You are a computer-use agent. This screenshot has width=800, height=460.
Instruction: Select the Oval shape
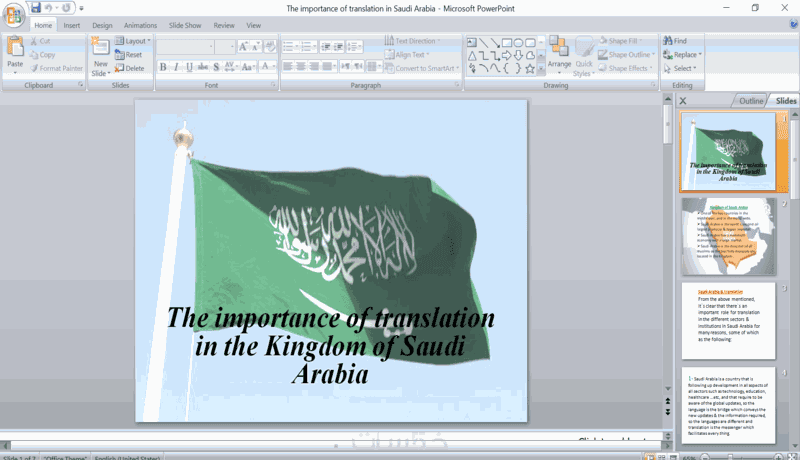[x=518, y=42]
